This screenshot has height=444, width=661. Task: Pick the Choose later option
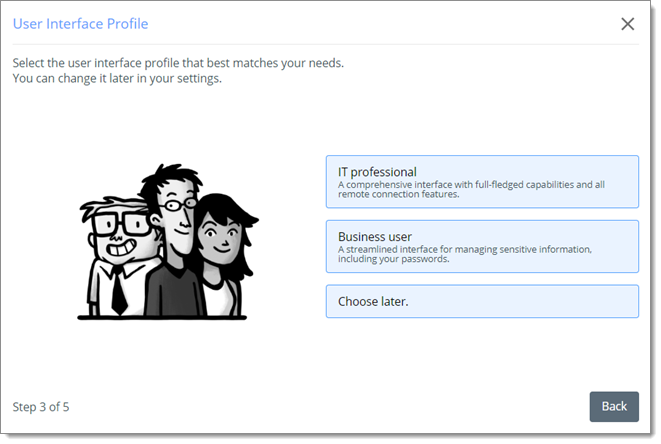(482, 301)
